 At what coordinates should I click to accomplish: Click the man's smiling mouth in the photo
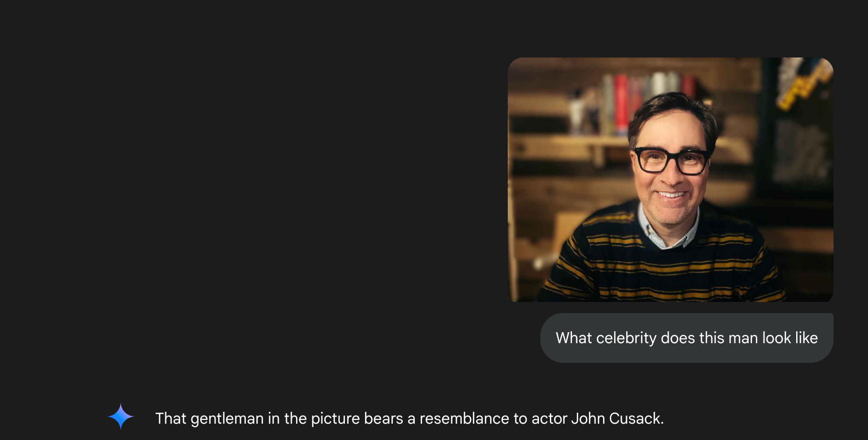pos(672,195)
